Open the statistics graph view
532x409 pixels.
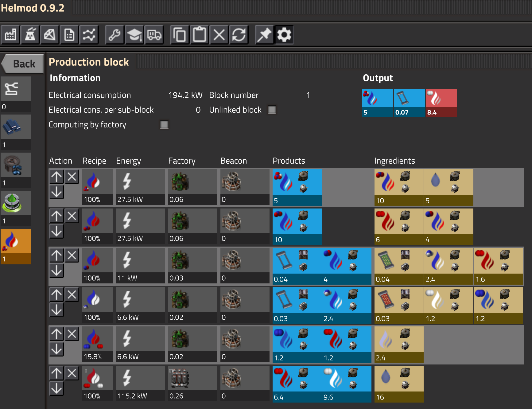coord(89,34)
